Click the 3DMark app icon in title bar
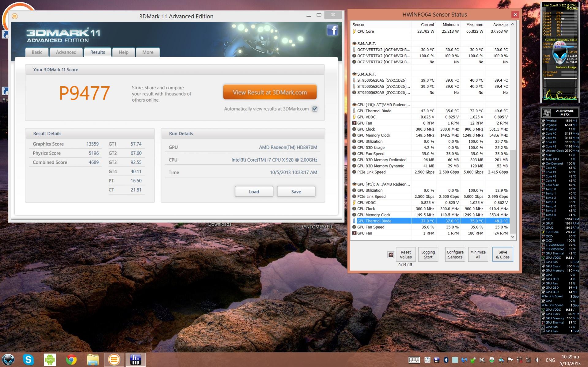Screen dimensions: 588x367 coord(14,16)
